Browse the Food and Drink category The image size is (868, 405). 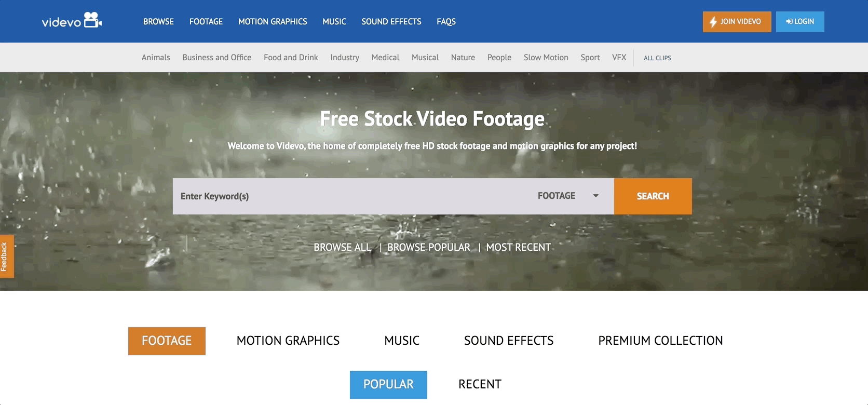click(291, 57)
